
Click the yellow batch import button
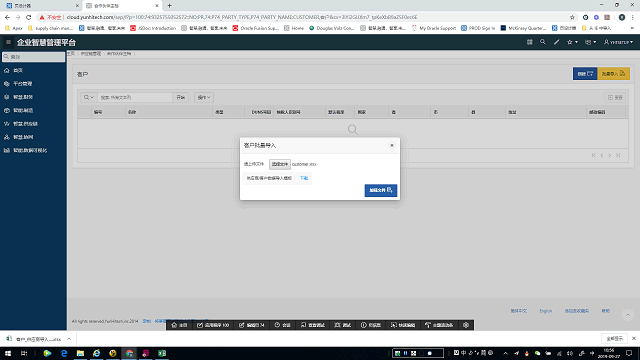(x=613, y=73)
